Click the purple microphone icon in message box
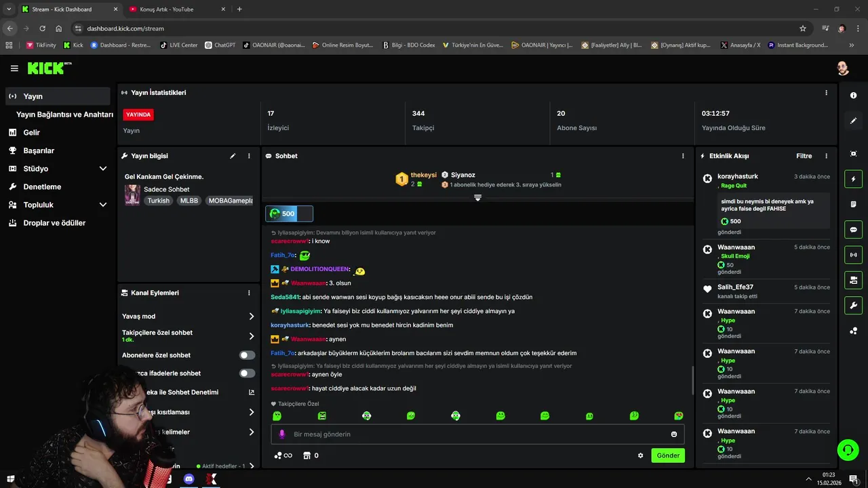 coord(283,434)
